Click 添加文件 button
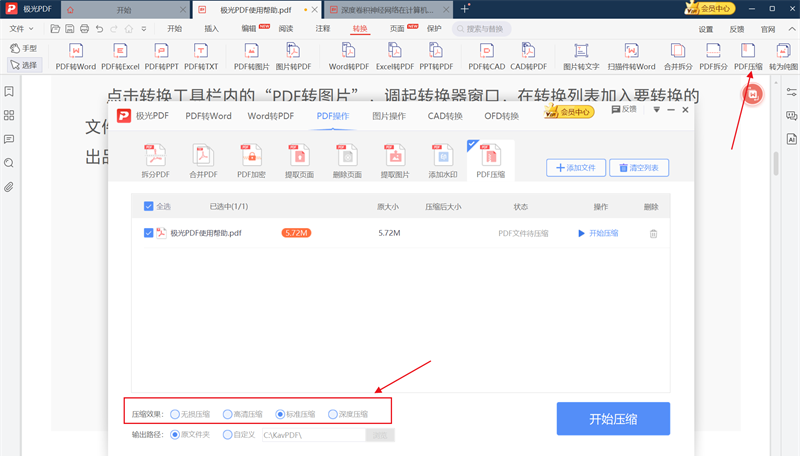Viewport: 800px width, 456px height. point(576,168)
